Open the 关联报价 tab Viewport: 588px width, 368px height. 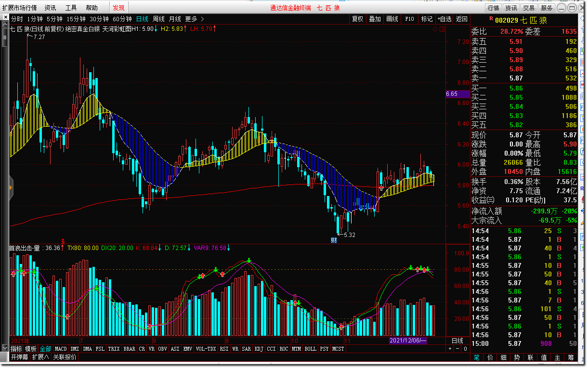coord(65,357)
